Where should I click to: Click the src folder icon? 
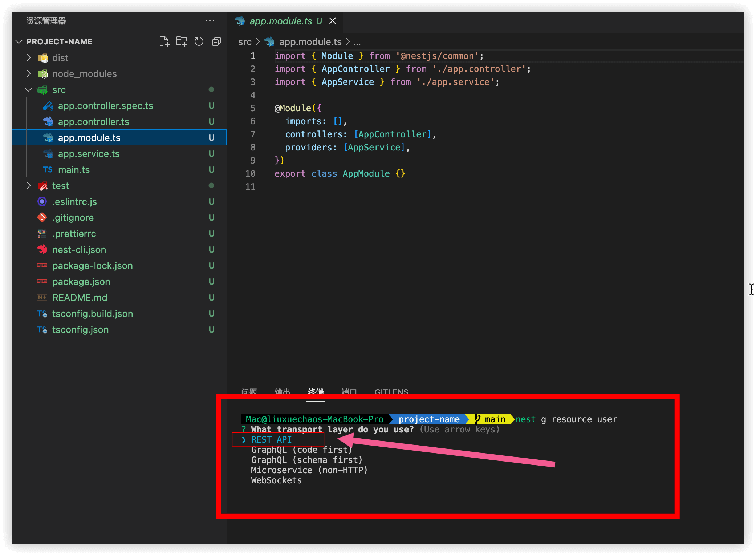pyautogui.click(x=42, y=90)
